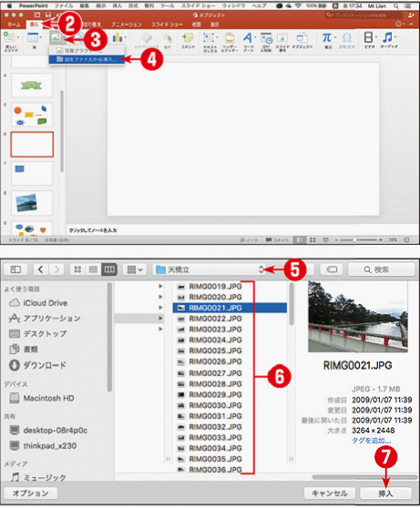The image size is (420, 508).
Task: Open Spotlight search in macOS menu bar
Action: tap(396, 5)
